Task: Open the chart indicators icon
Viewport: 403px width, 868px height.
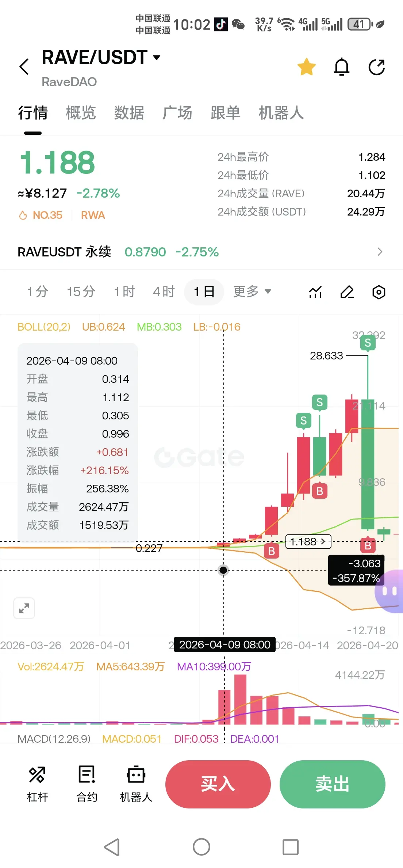Action: point(315,292)
